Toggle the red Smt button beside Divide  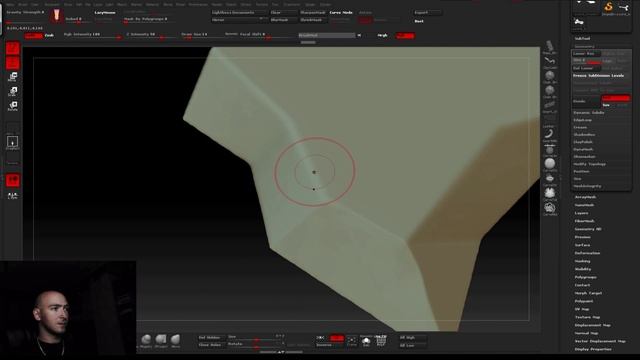[616, 98]
